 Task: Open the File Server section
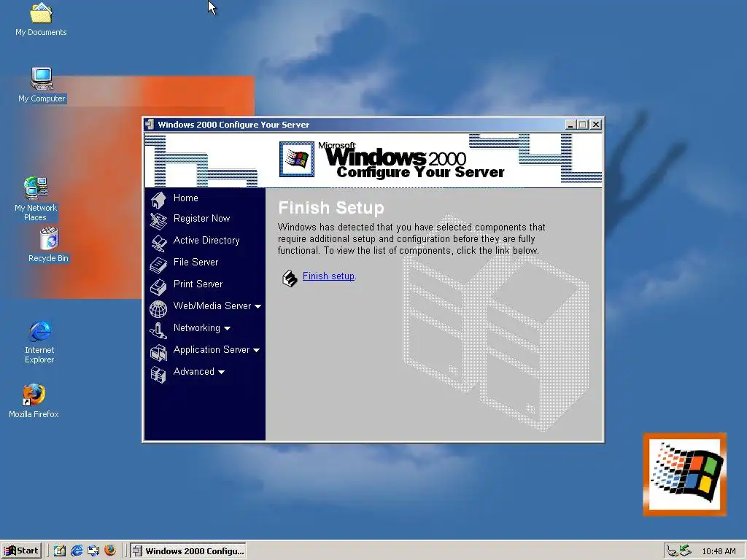click(x=196, y=262)
